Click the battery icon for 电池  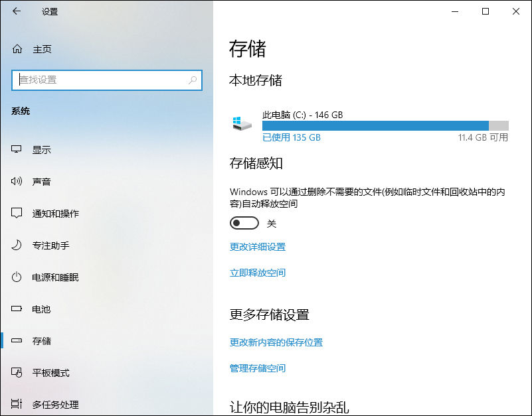tap(17, 309)
